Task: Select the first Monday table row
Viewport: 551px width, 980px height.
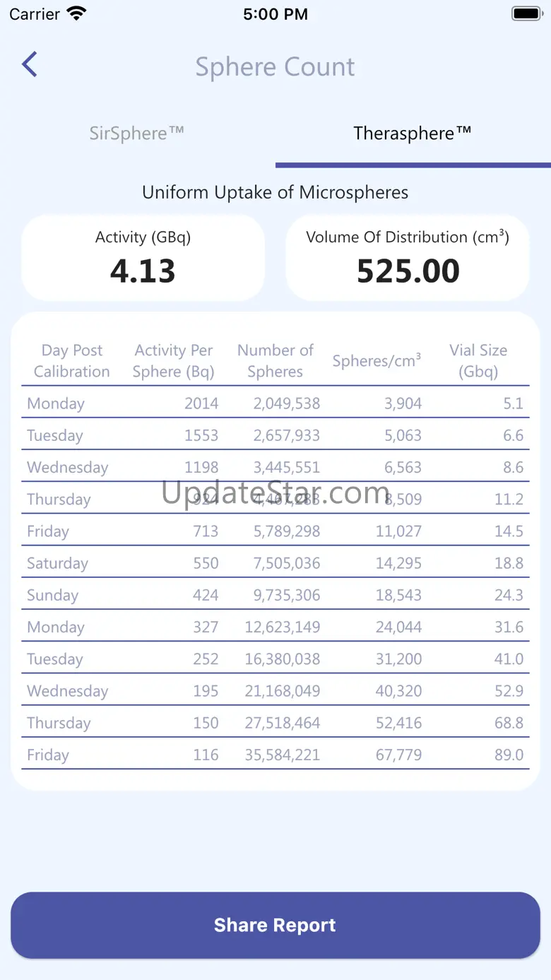Action: [x=275, y=403]
